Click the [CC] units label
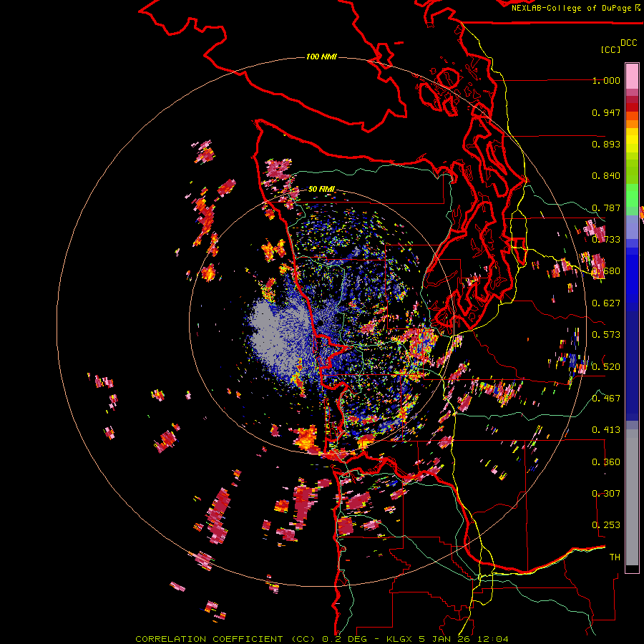The width and height of the screenshot is (644, 644). click(x=610, y=49)
